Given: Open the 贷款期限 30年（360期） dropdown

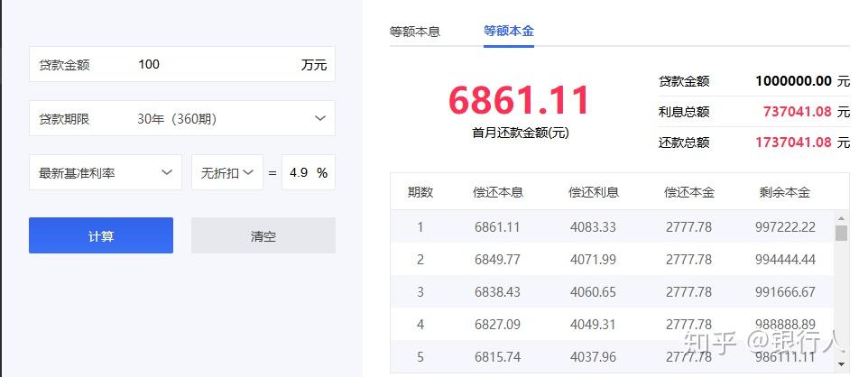Looking at the screenshot, I should [x=182, y=118].
